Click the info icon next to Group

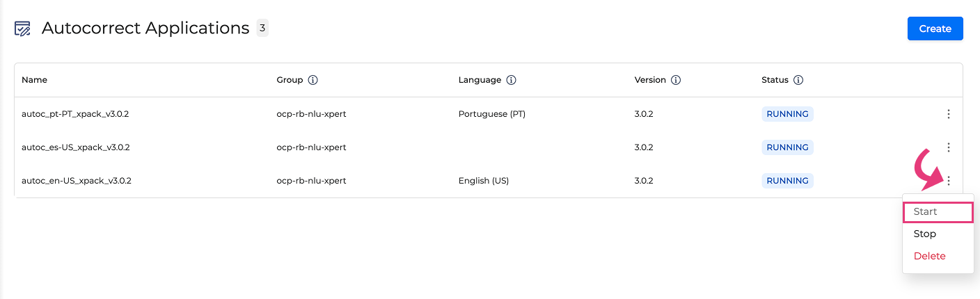click(x=313, y=80)
